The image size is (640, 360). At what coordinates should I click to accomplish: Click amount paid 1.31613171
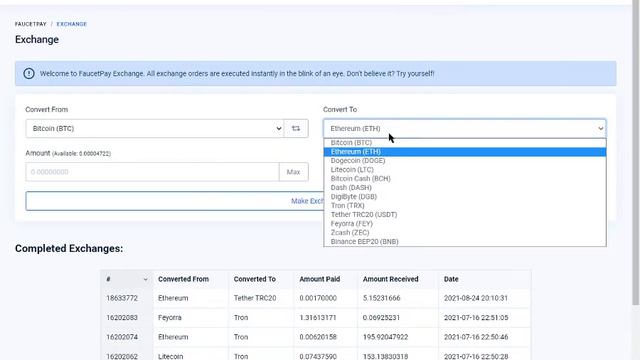click(318, 318)
